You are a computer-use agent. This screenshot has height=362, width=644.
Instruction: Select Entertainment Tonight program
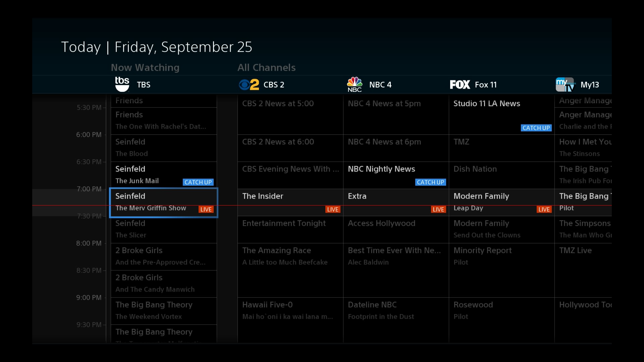[290, 230]
